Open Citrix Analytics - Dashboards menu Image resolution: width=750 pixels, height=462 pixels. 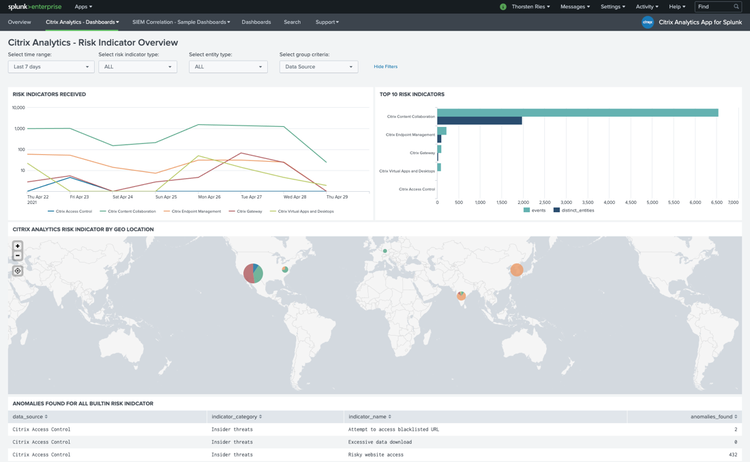point(82,22)
